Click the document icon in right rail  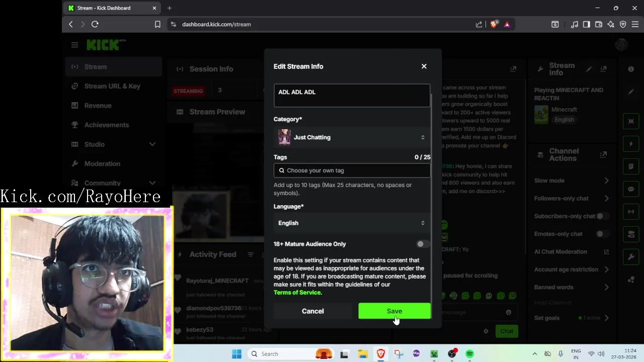click(x=631, y=166)
